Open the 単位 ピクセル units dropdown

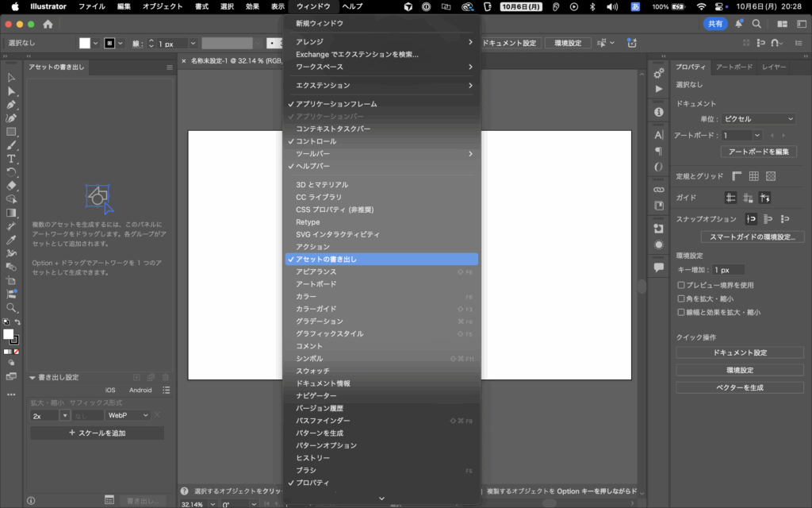(758, 119)
